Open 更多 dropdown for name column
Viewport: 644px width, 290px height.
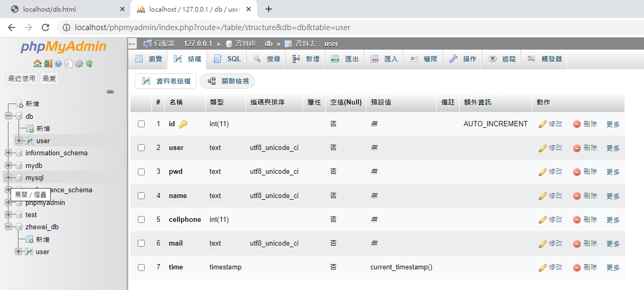(613, 196)
